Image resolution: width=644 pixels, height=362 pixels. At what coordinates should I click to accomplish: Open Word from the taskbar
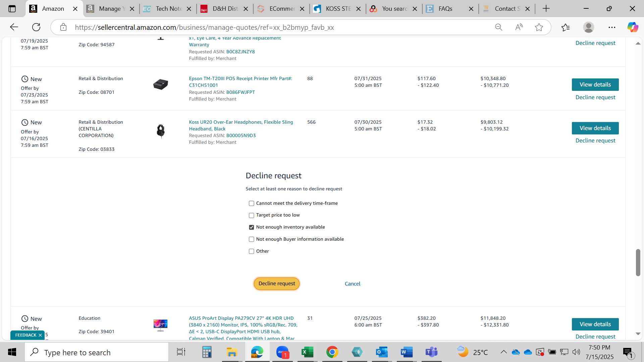pos(407,352)
